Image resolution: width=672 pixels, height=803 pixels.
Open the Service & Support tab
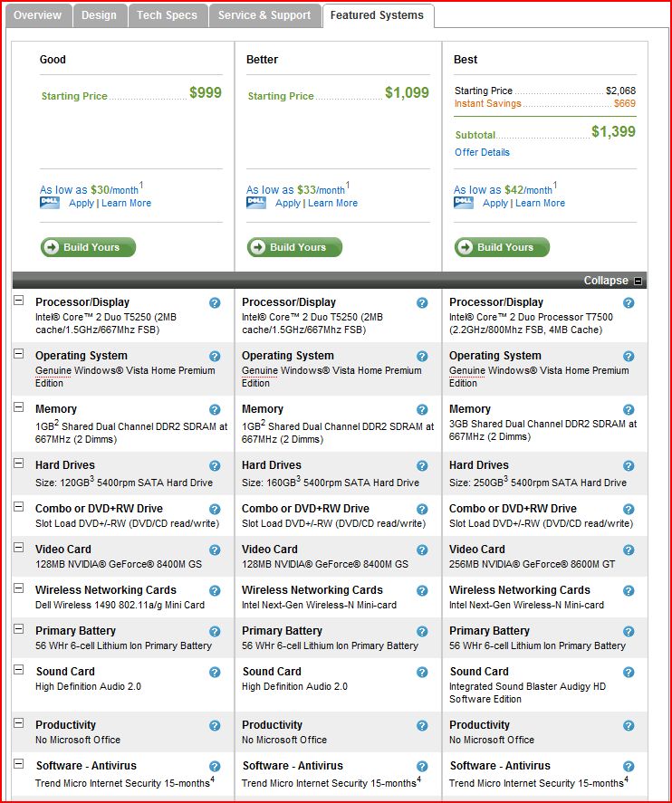264,15
